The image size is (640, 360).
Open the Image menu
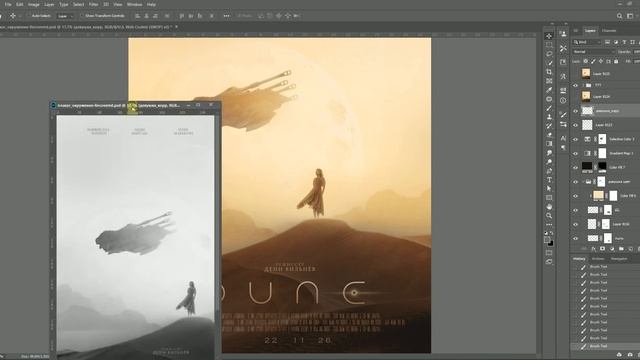click(x=33, y=4)
